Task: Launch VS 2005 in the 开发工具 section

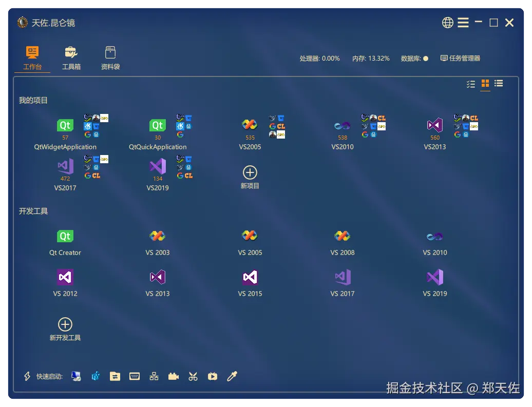Action: click(x=250, y=243)
